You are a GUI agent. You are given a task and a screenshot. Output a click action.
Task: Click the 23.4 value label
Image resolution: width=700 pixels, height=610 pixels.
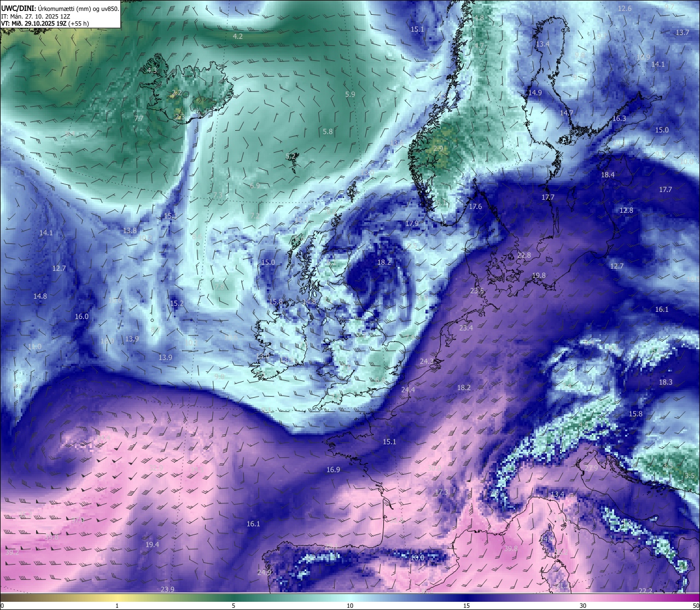466,328
